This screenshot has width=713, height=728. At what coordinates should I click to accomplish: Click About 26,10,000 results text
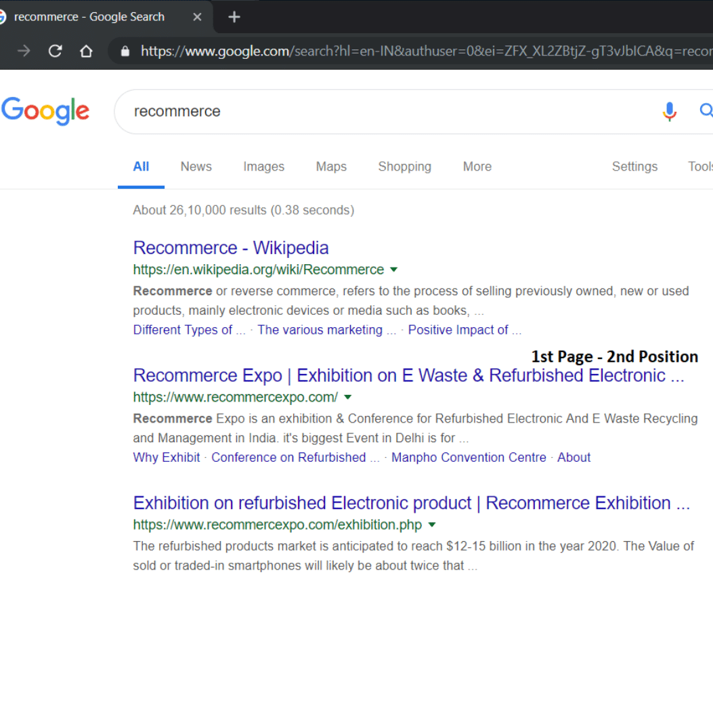tap(244, 211)
